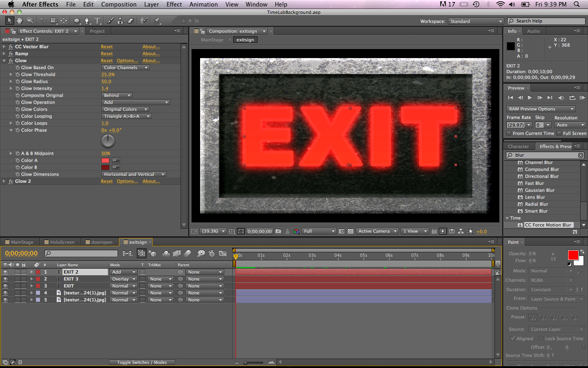588x368 pixels.
Task: Click the Reset Exposure icon
Action: pyautogui.click(x=470, y=231)
